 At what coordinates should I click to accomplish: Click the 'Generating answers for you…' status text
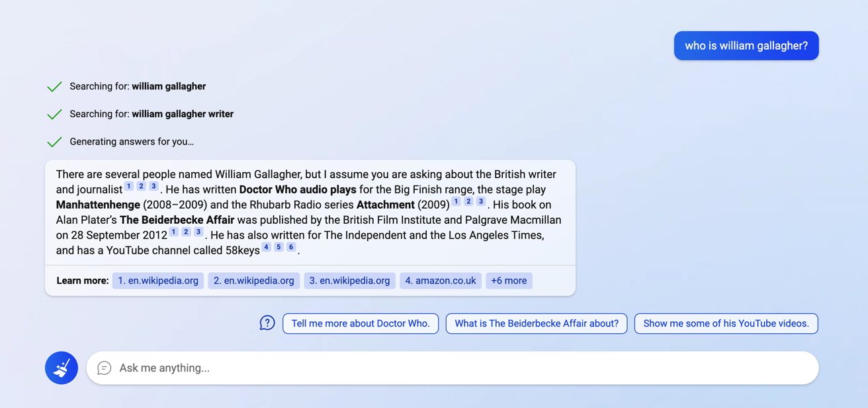132,142
